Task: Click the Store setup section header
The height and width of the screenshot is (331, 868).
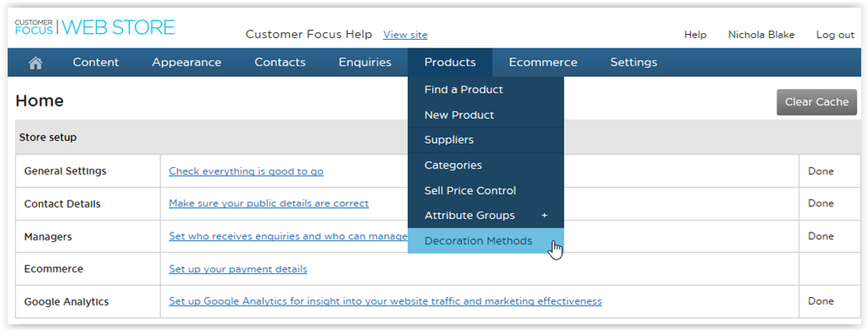Action: point(47,137)
